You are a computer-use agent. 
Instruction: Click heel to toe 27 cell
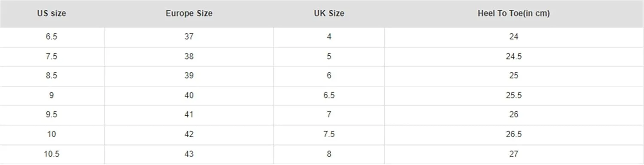pyautogui.click(x=514, y=154)
